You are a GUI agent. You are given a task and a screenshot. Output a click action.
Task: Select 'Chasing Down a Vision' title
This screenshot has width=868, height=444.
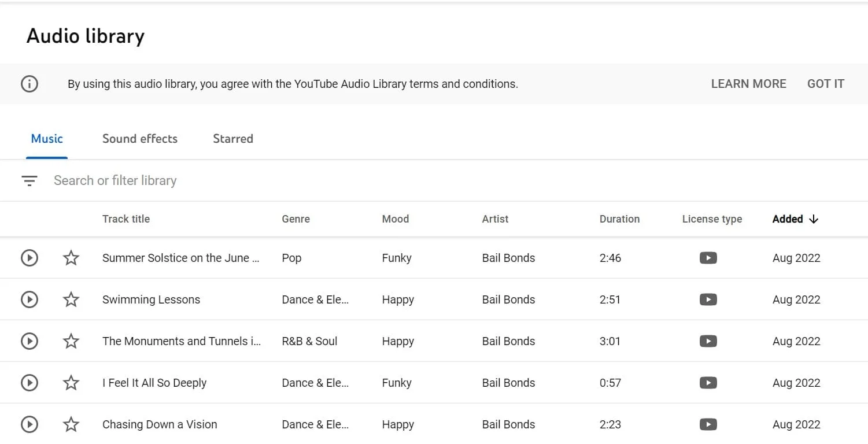click(x=160, y=424)
